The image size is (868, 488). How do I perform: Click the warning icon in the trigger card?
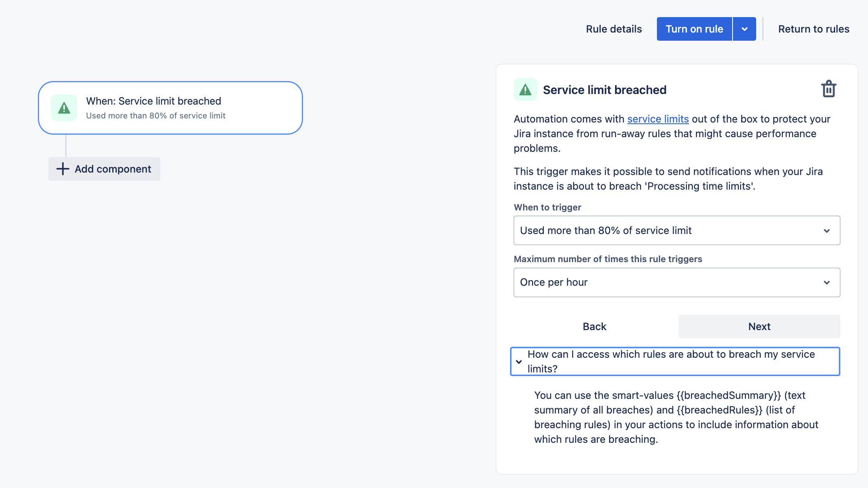(64, 108)
